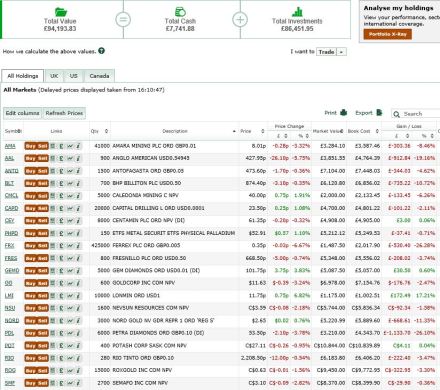Click the Trade button

(x=326, y=52)
